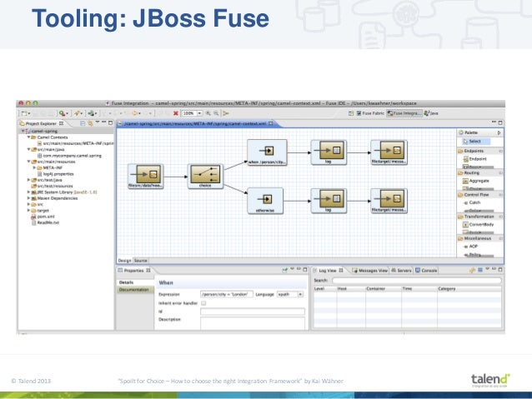Viewport: 532px width, 399px height.
Task: Switch to the Source editor tab
Action: 140,261
